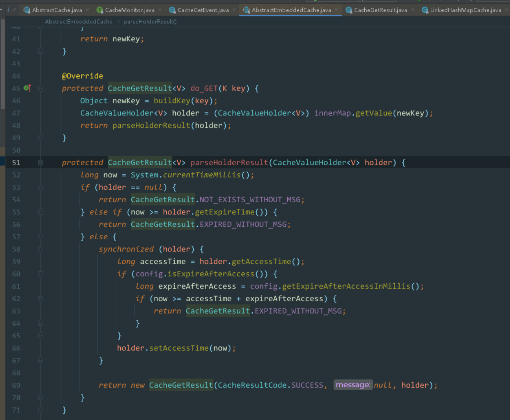Click the parseHolderResult declaration on line 51
This screenshot has width=510, height=420.
pos(229,162)
